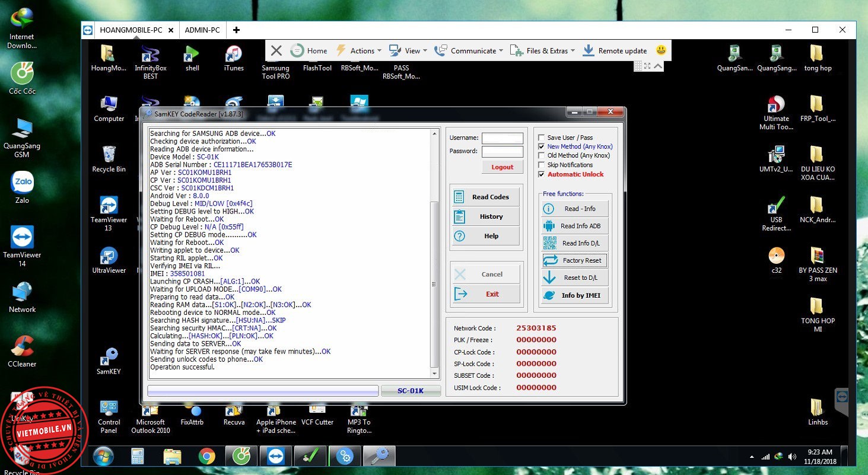Open SamKEY desktop shortcut

pos(109,361)
